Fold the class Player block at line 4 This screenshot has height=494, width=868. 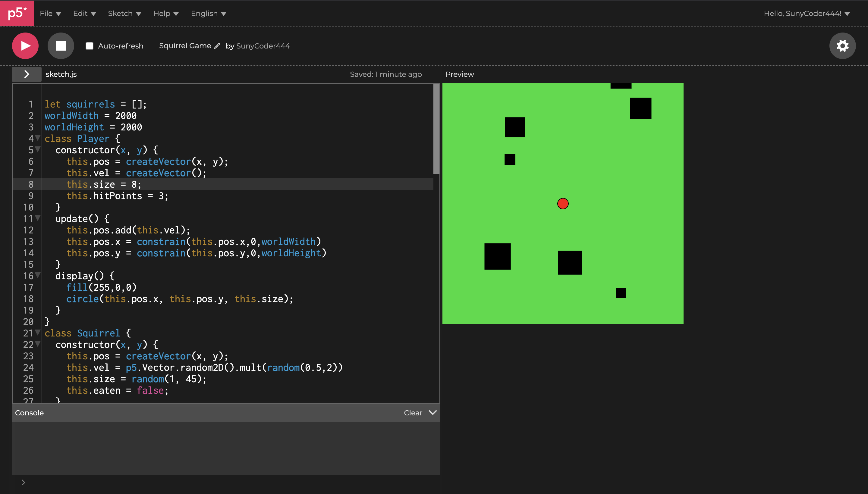click(38, 138)
